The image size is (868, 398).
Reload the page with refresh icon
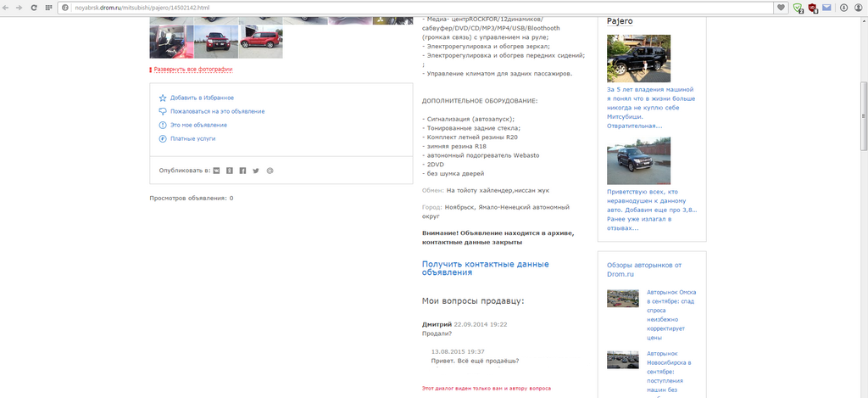click(x=34, y=8)
